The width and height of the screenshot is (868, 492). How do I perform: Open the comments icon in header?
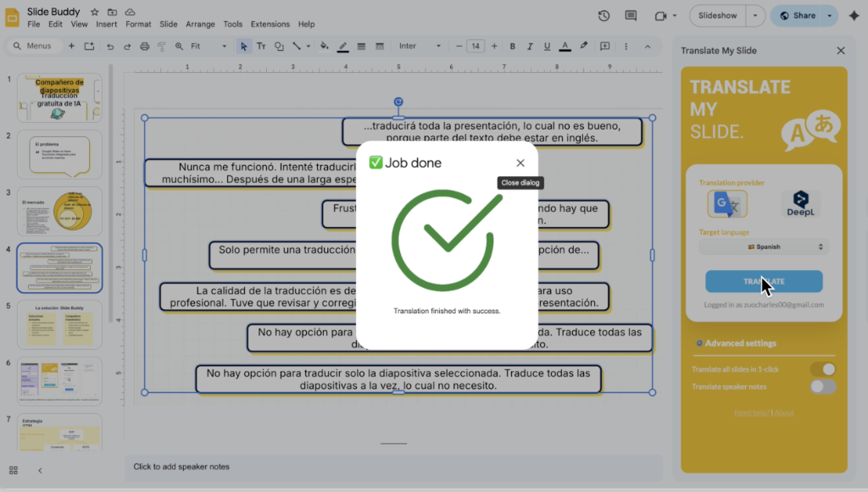(631, 15)
